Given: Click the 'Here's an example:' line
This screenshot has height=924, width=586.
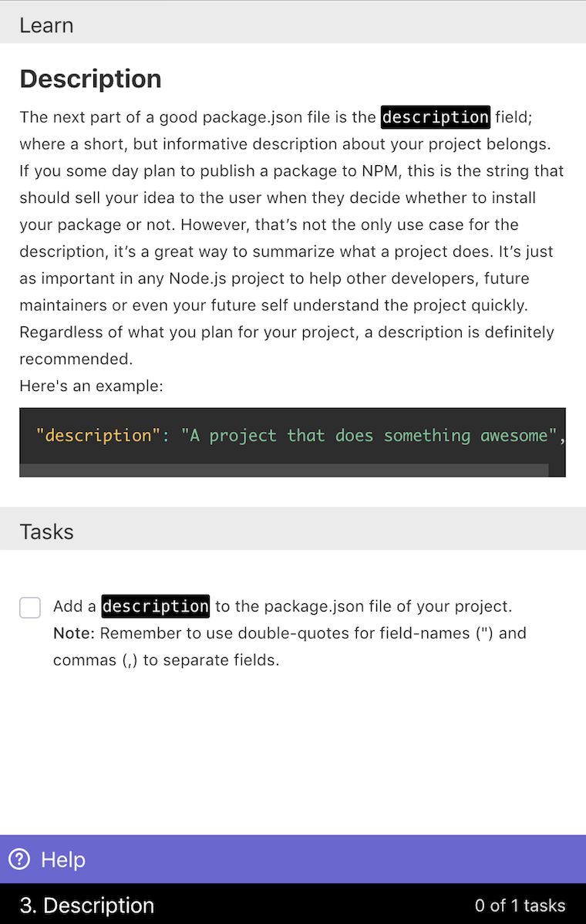Looking at the screenshot, I should coord(91,386).
